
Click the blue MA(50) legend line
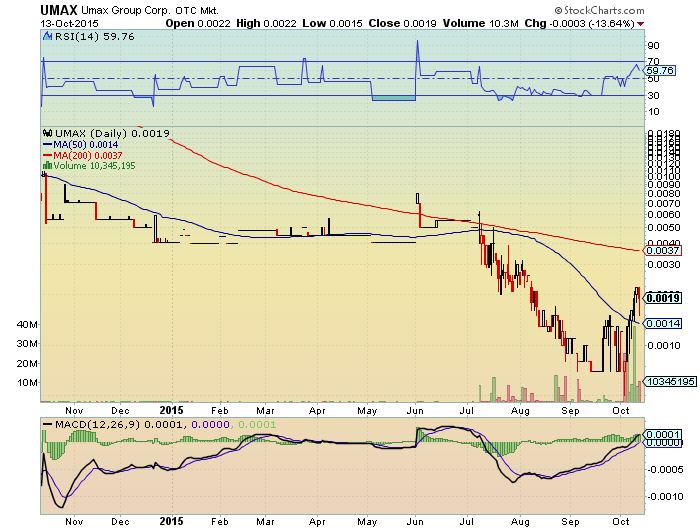45,144
